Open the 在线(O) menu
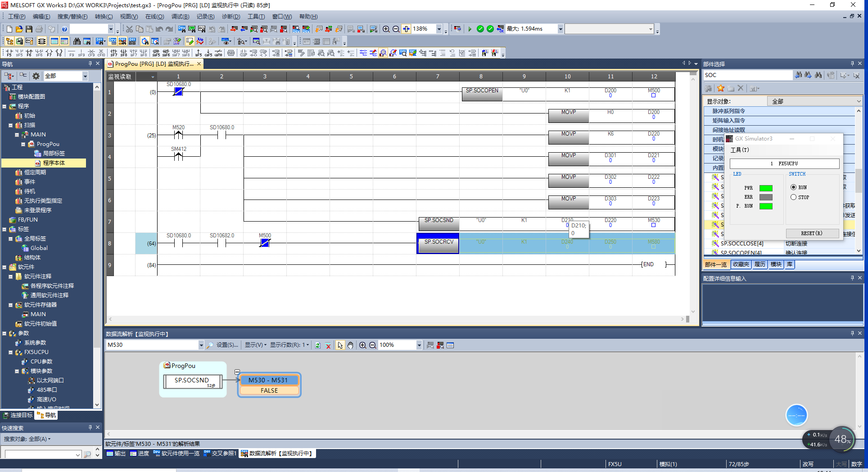 click(154, 17)
